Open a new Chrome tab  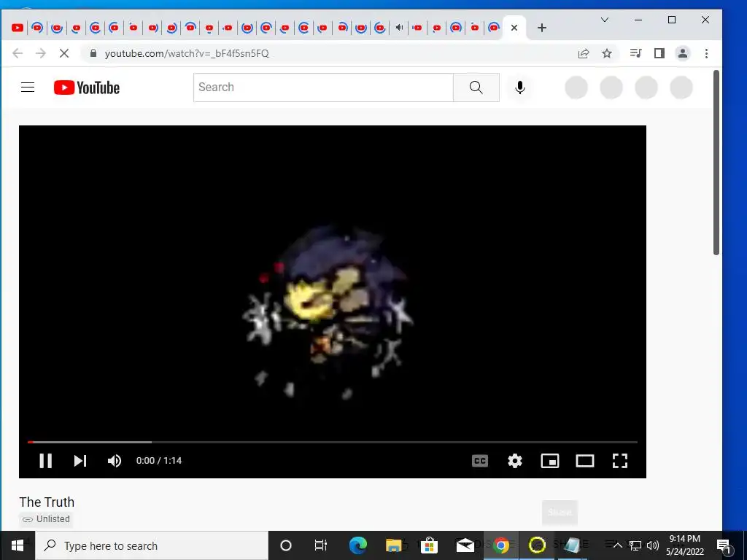[x=542, y=28]
